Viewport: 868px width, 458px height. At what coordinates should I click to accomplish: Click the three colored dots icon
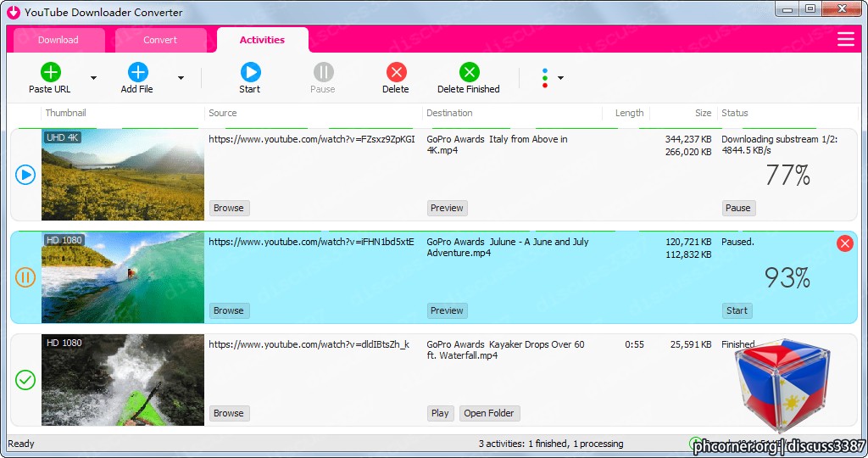point(545,78)
